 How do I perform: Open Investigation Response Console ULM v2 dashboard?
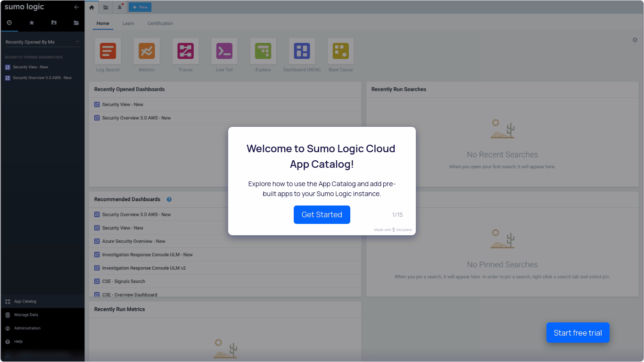pos(225,268)
